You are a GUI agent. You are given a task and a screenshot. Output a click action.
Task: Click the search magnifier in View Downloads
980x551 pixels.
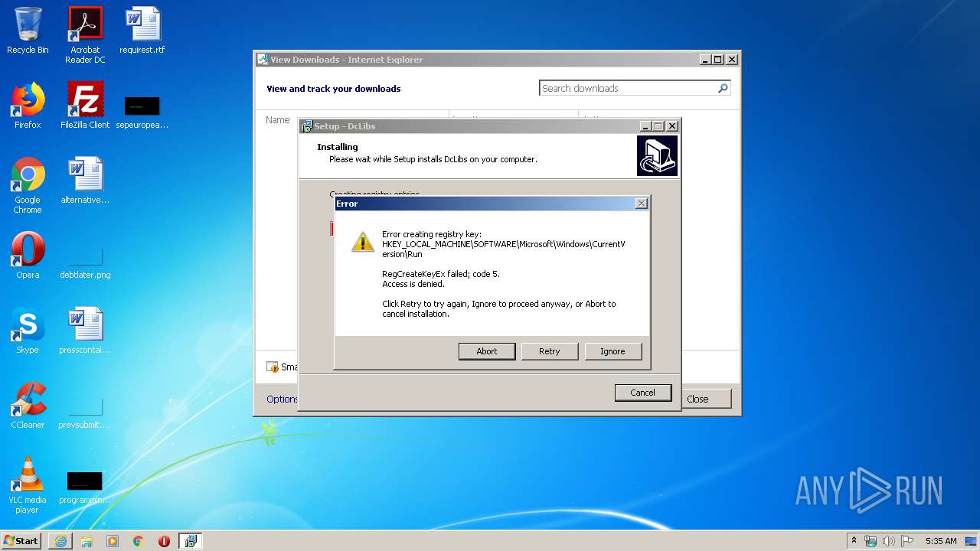[723, 89]
